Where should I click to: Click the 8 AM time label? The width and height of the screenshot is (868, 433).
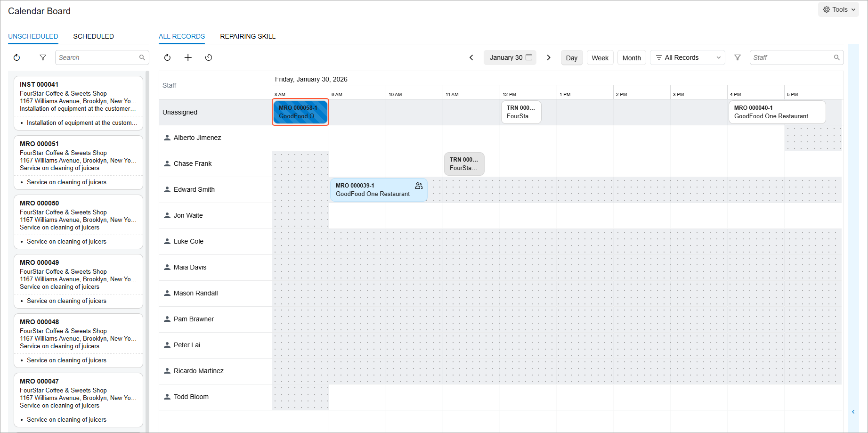280,95
